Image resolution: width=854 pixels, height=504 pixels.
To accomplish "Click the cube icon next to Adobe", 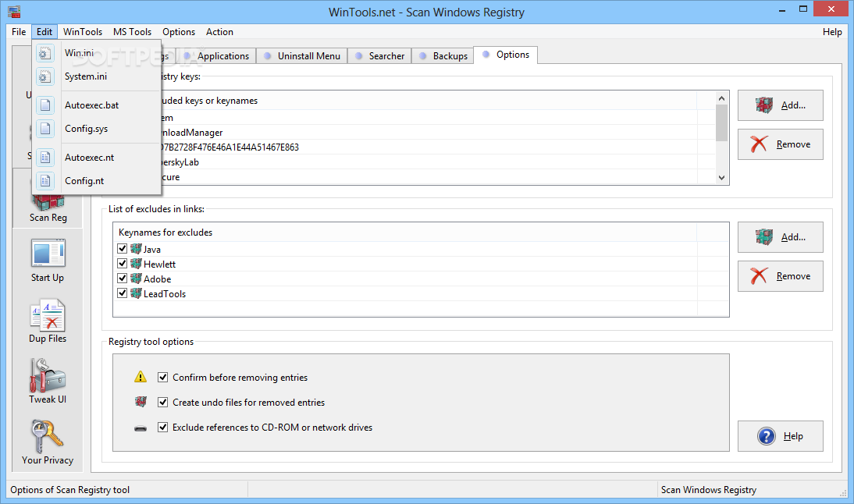I will click(136, 278).
